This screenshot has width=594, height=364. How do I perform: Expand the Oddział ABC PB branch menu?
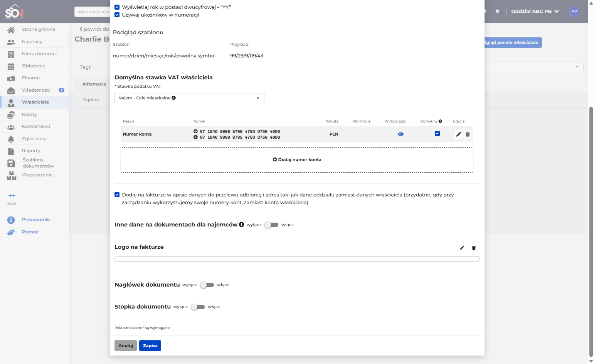[x=535, y=11]
